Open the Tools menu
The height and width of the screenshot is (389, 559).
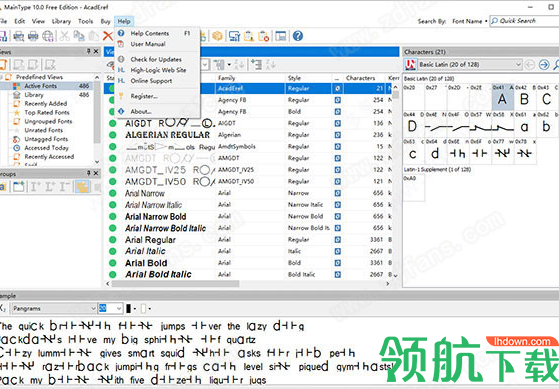86,21
